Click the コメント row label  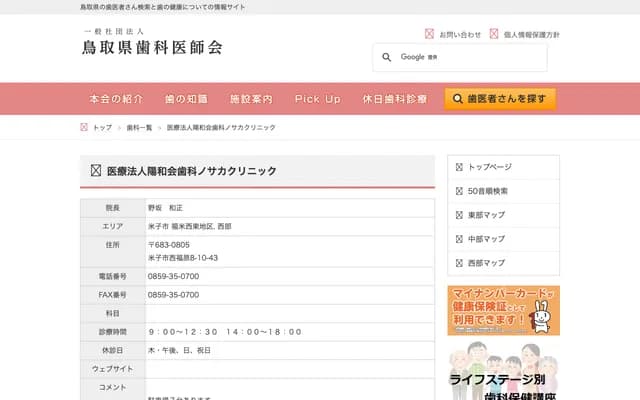[x=113, y=387]
